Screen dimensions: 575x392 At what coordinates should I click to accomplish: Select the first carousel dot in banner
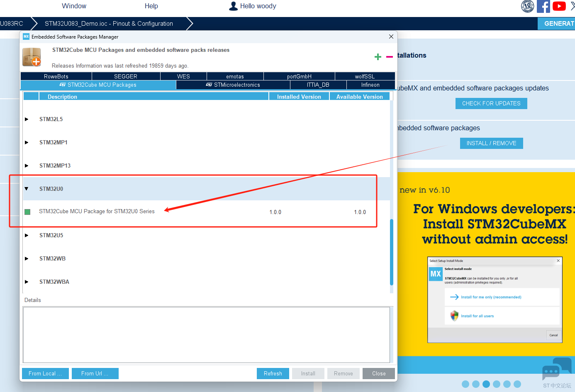[465, 384]
